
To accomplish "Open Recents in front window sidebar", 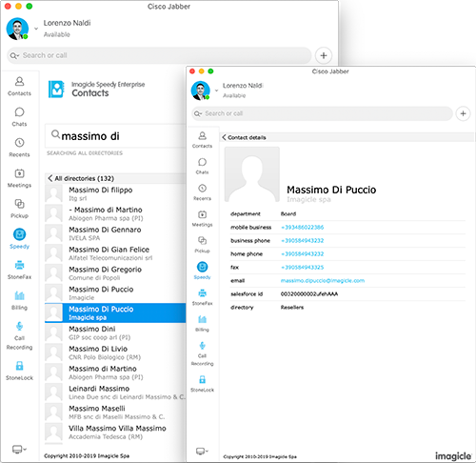I will pos(202,192).
